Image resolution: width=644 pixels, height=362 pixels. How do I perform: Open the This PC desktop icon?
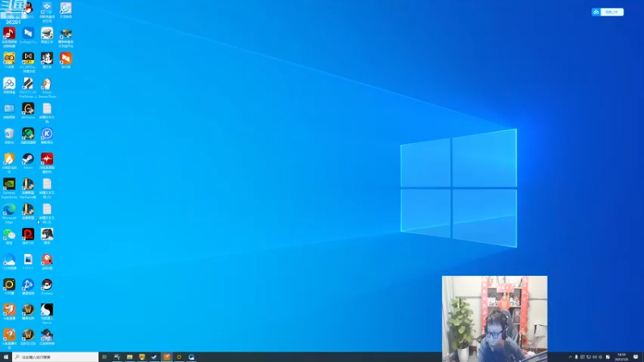pos(9,109)
